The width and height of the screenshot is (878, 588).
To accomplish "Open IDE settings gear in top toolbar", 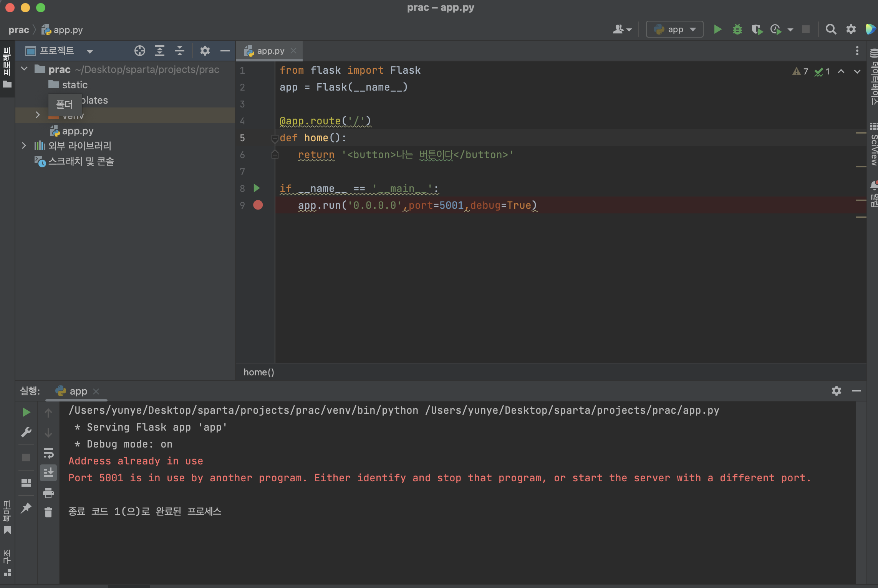I will click(x=851, y=29).
